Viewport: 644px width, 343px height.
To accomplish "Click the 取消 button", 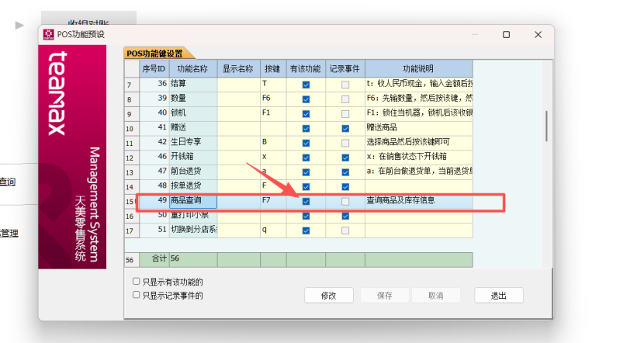I will pos(436,296).
